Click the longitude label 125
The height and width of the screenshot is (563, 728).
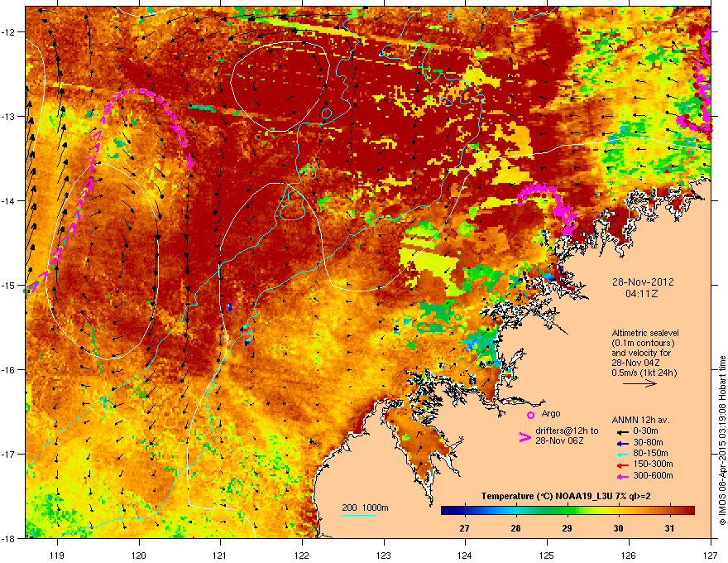547,555
